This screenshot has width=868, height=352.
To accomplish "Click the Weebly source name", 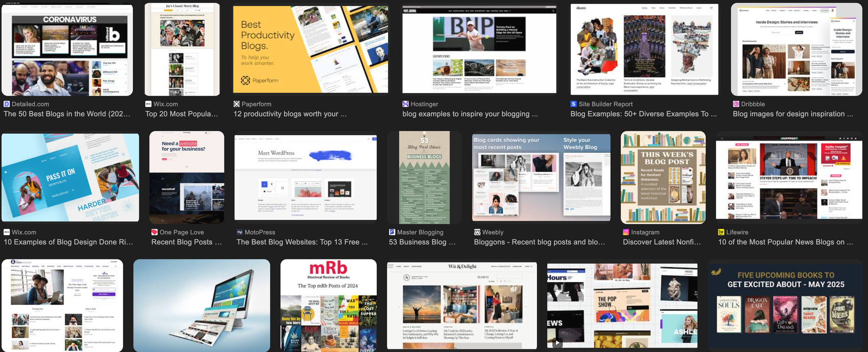I will (x=493, y=232).
